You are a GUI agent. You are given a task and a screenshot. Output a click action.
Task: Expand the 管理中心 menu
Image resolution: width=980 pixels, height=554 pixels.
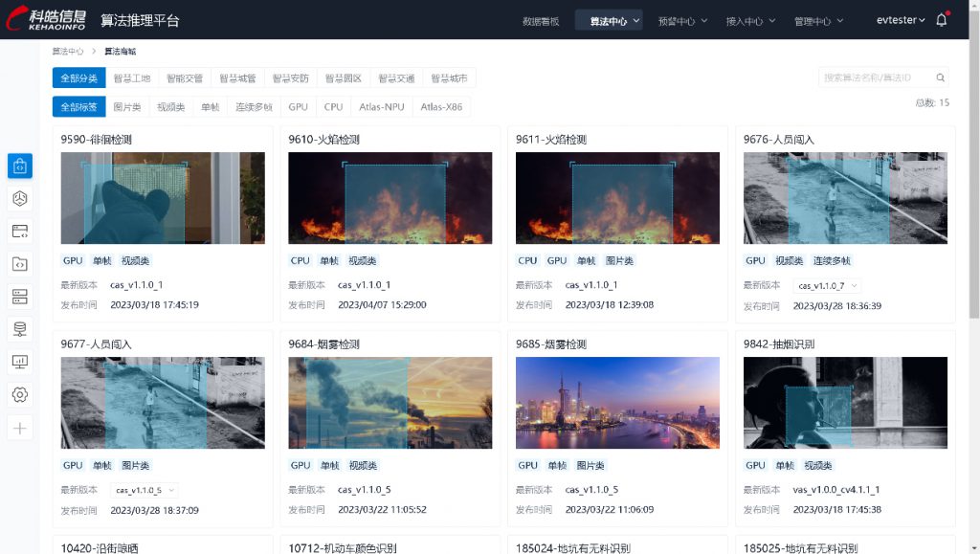click(819, 21)
